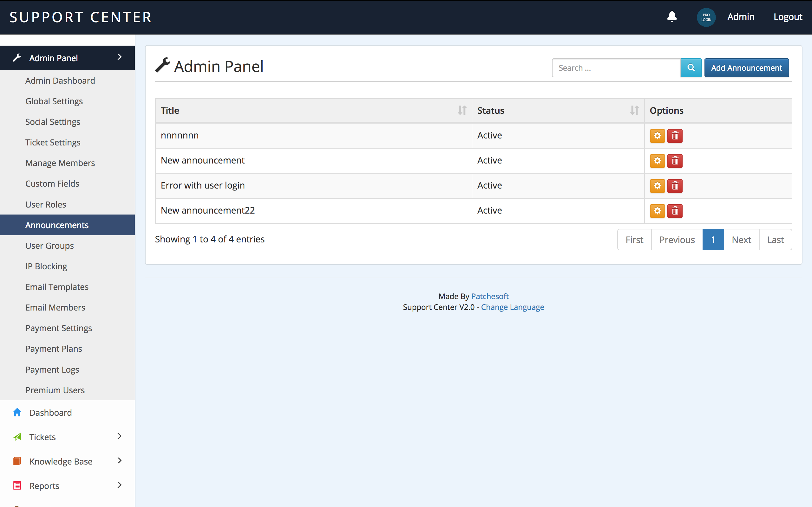Delete 'New announcement' using its trash icon
Image resolution: width=812 pixels, height=507 pixels.
point(675,161)
